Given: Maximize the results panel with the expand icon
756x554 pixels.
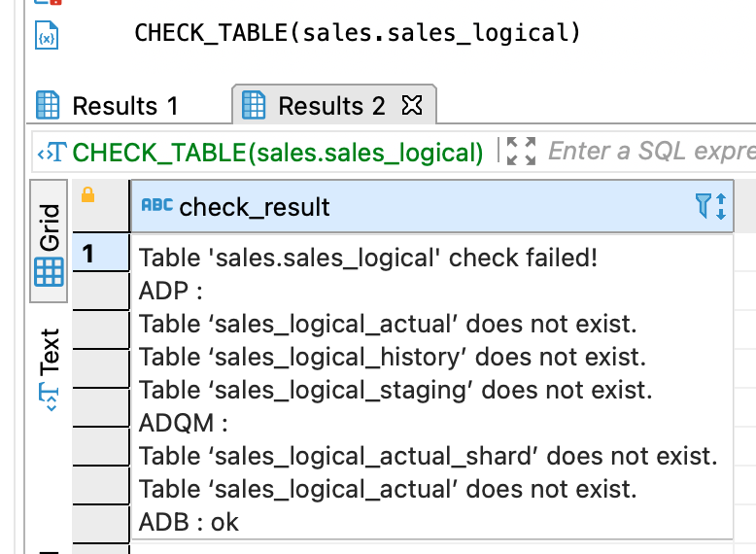Looking at the screenshot, I should pos(521,151).
